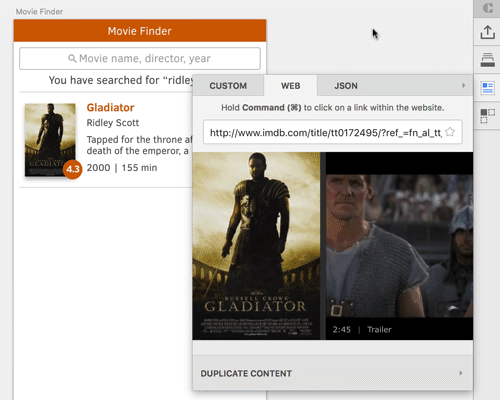Bookmark the URL with star icon

[x=450, y=132]
